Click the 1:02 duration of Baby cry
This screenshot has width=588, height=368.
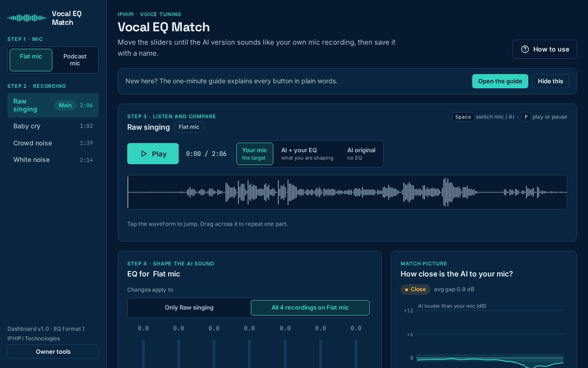[86, 126]
